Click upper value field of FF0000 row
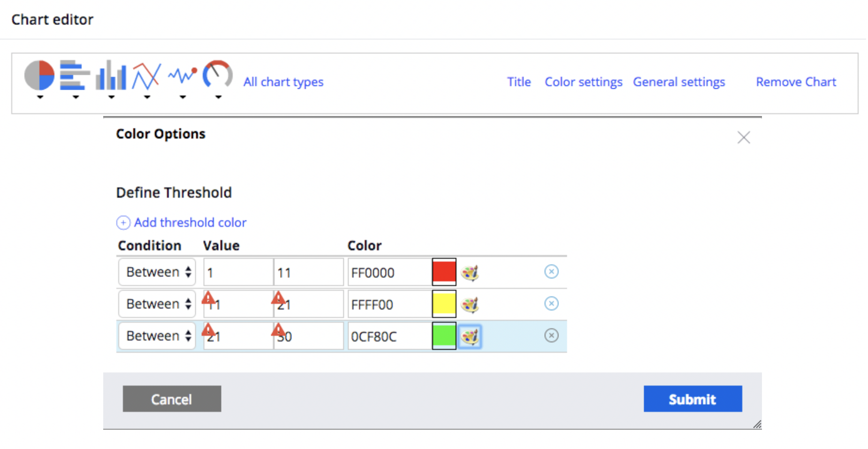Screen dimensions: 868x449 (309, 272)
